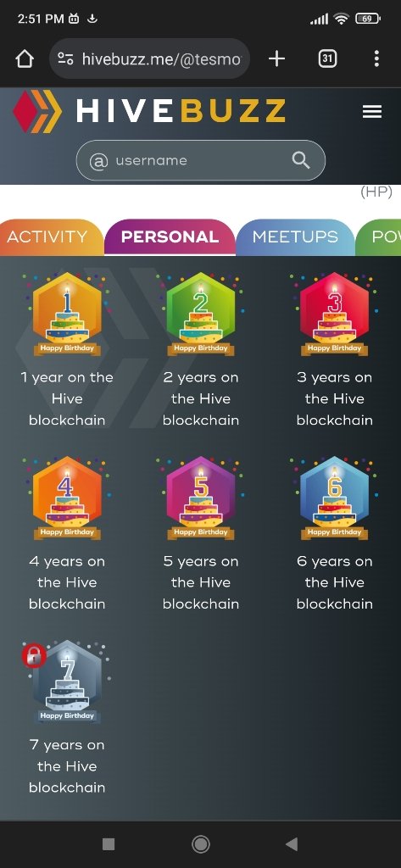Screen dimensions: 401x868
Task: Tap the orange 4 years badge
Action: (x=67, y=498)
